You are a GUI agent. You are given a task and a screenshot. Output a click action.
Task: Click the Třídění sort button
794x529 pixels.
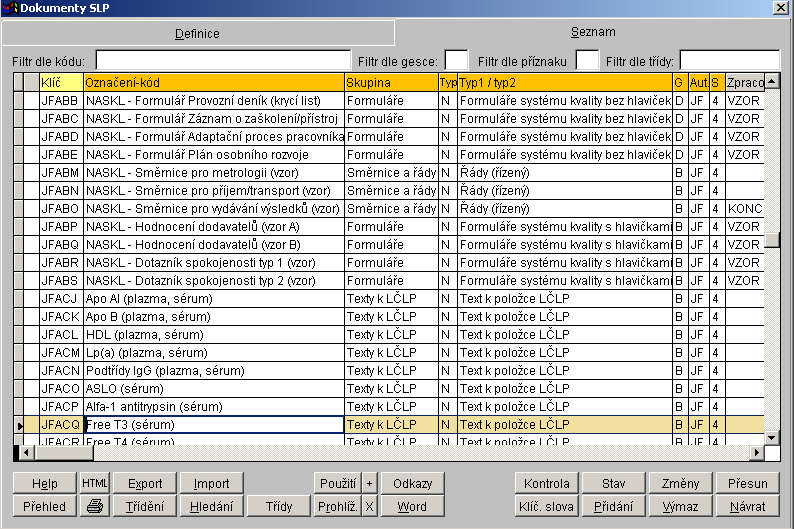click(145, 506)
